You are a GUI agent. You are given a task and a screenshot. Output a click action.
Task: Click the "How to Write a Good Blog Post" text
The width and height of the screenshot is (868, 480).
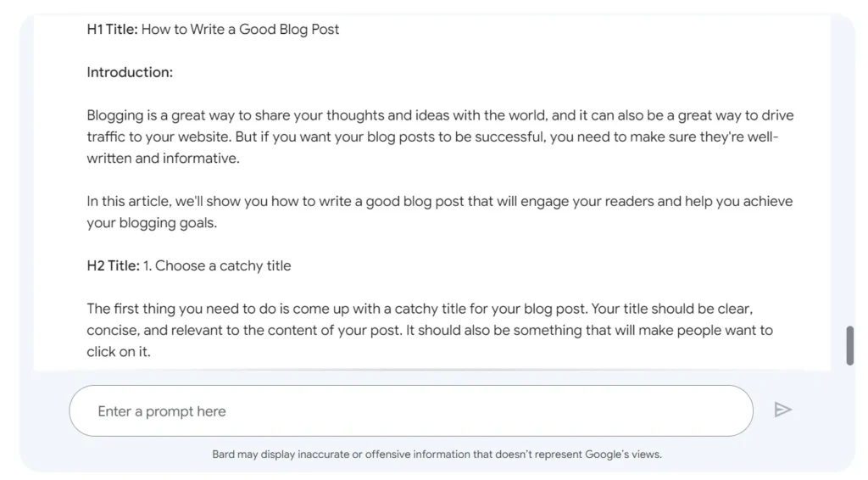click(240, 30)
